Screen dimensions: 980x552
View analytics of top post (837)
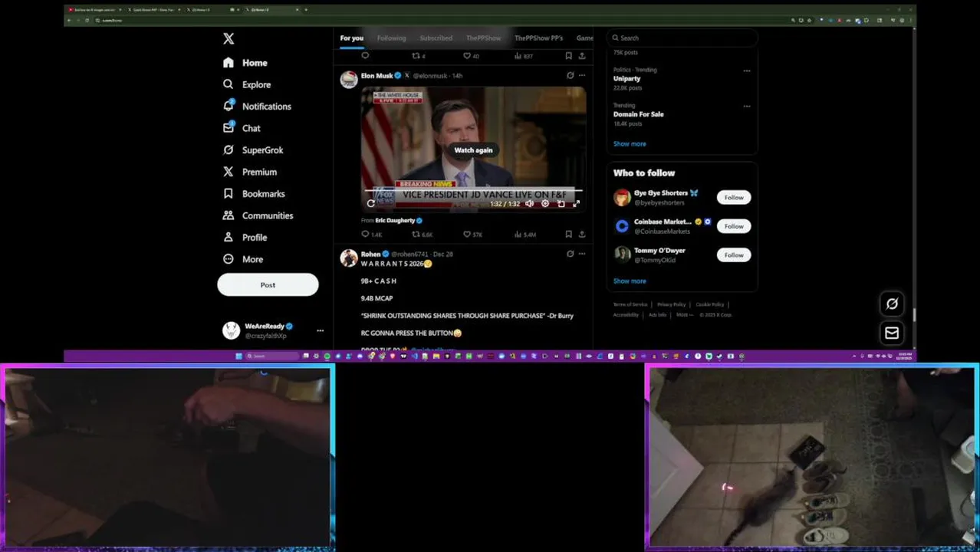[x=523, y=56]
